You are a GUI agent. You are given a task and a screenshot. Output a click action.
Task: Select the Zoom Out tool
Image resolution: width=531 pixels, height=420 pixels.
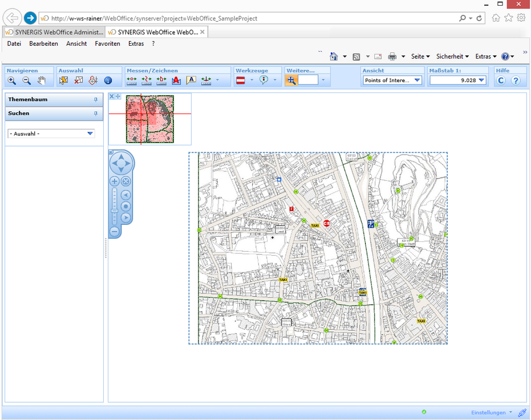26,80
